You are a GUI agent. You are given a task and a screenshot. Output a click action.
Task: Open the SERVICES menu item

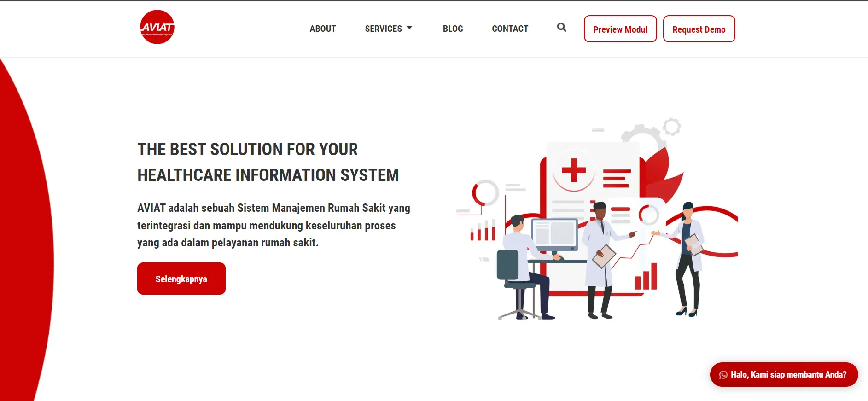(x=383, y=29)
